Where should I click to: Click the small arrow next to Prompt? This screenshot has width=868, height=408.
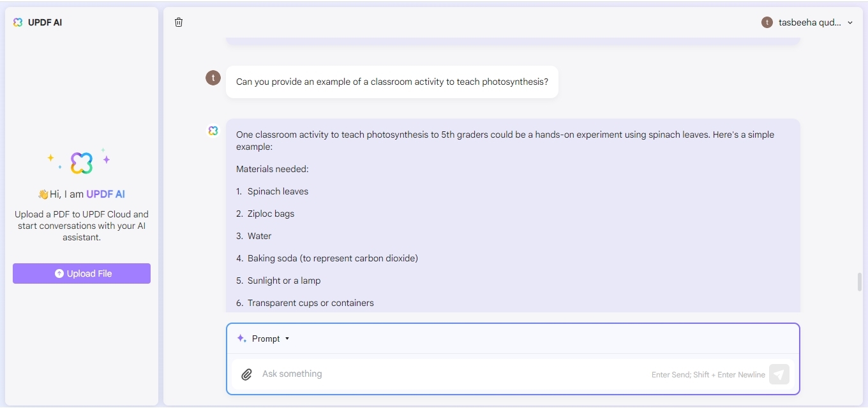point(287,339)
